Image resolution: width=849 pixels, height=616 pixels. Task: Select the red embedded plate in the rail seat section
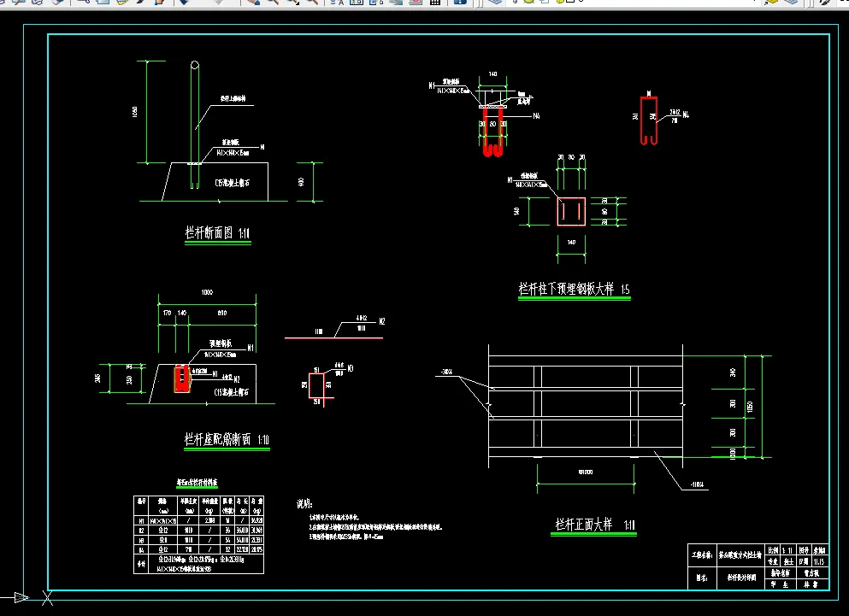click(x=182, y=378)
